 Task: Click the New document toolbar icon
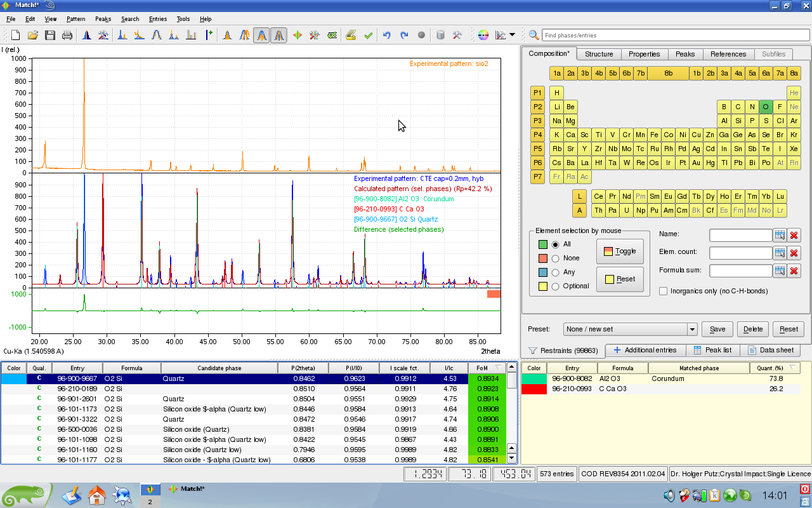point(15,36)
